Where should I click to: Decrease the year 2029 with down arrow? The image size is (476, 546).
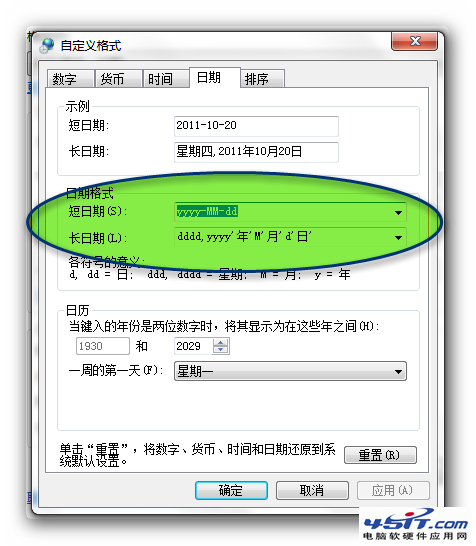220,350
